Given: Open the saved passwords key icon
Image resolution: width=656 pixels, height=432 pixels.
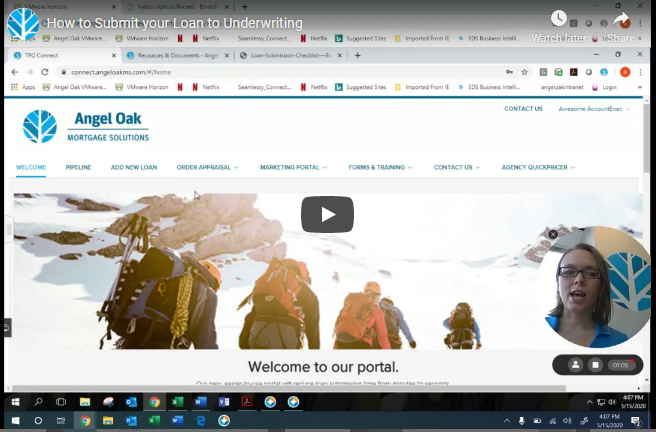Looking at the screenshot, I should pyautogui.click(x=509, y=72).
